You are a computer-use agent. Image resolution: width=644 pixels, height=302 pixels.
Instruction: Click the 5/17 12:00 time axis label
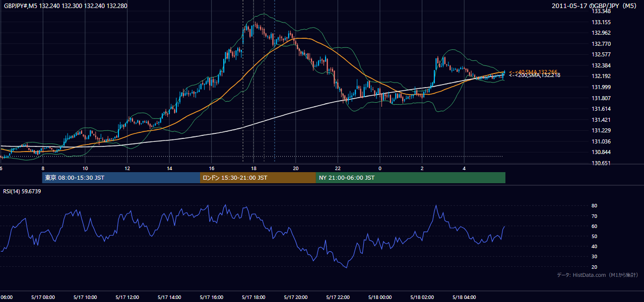click(127, 297)
